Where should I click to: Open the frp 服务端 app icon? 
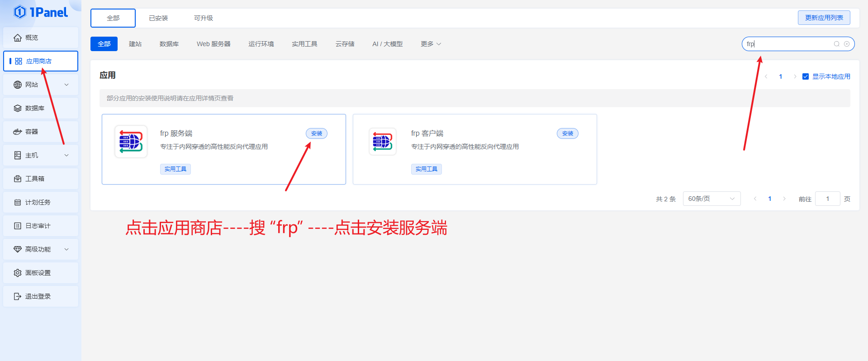(131, 142)
